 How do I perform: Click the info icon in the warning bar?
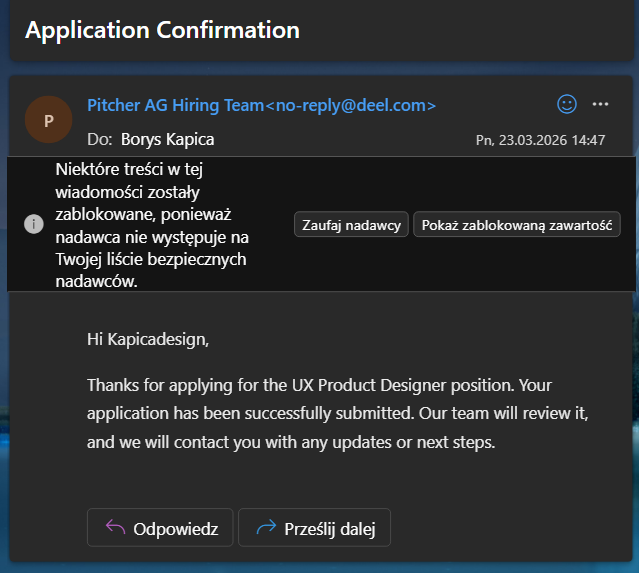point(34,224)
